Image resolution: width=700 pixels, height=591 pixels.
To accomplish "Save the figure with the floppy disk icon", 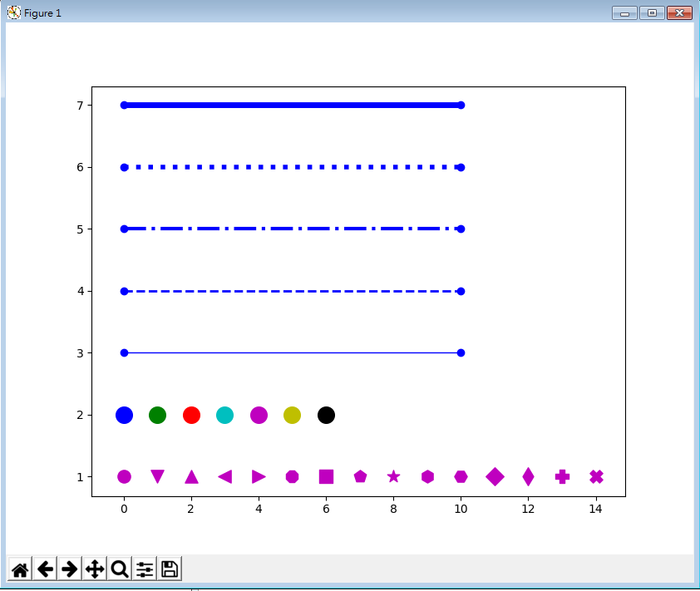I will point(170,569).
